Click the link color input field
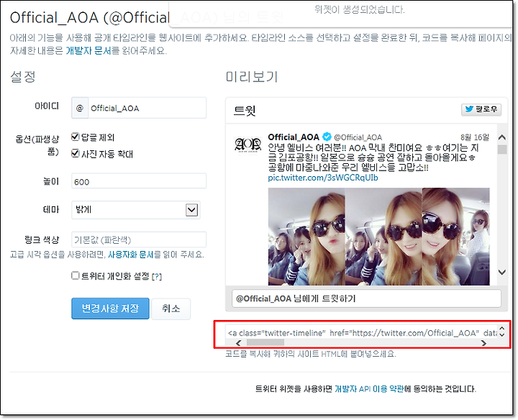The width and height of the screenshot is (518, 420). pos(139,239)
